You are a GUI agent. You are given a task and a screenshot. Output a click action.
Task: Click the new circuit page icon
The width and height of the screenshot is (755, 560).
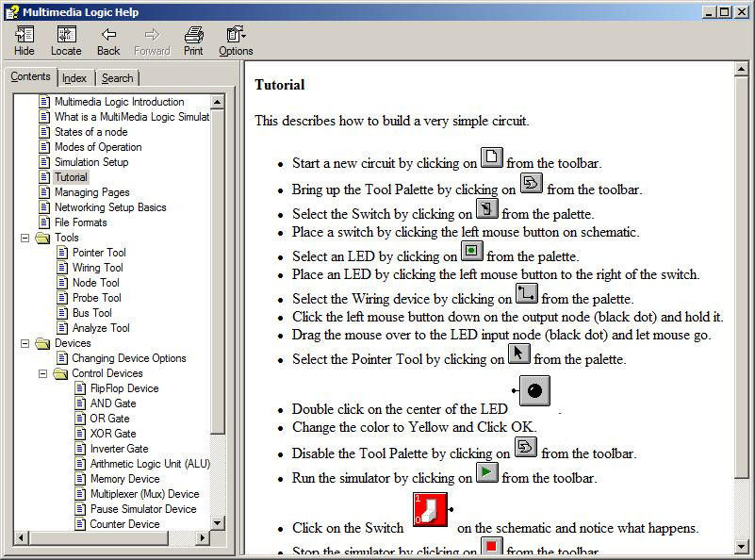tap(492, 157)
